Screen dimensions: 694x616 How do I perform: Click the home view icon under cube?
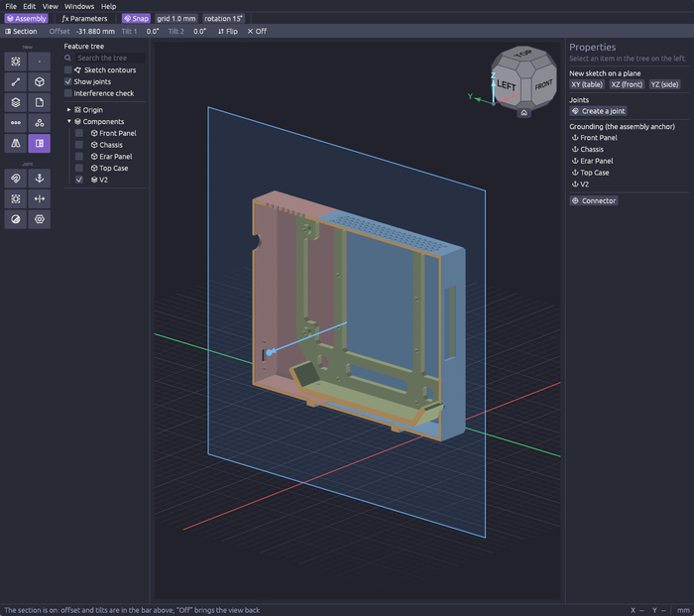click(524, 113)
